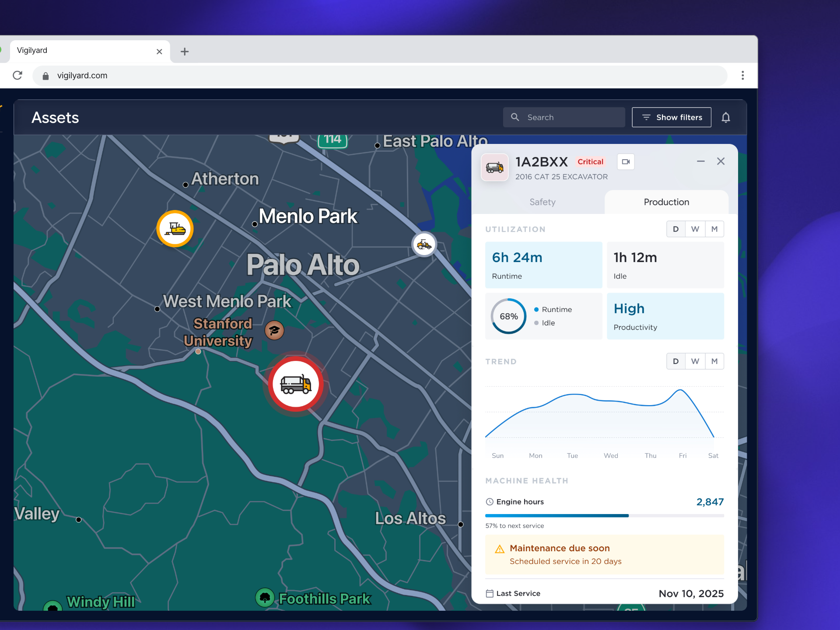
Task: Click the Maintenance due soon alert
Action: 605,555
